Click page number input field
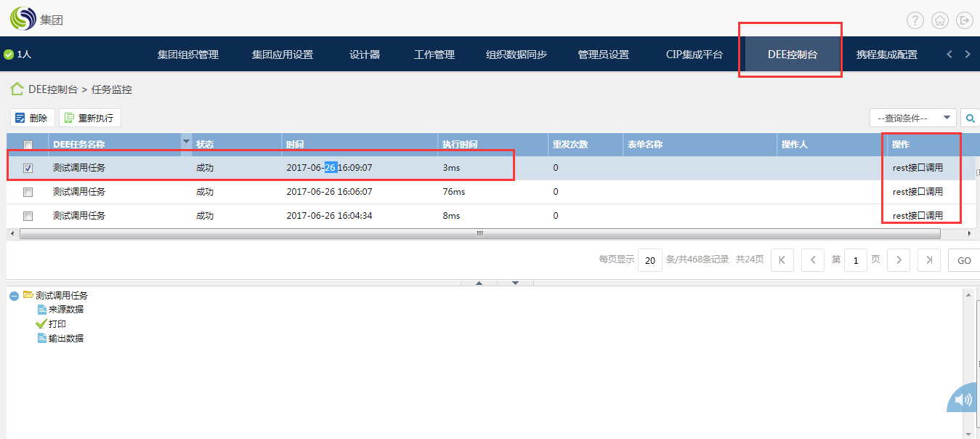Image resolution: width=980 pixels, height=439 pixels. (x=856, y=260)
